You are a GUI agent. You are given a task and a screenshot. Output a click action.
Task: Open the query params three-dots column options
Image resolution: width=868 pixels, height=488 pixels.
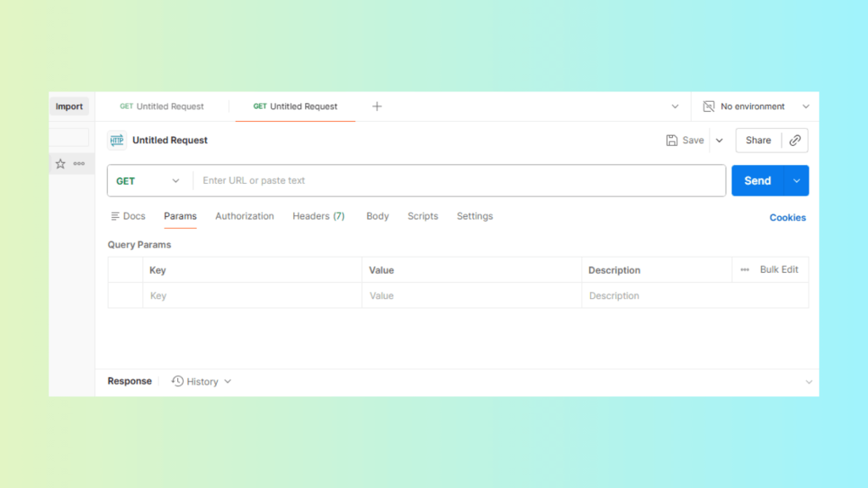click(744, 269)
